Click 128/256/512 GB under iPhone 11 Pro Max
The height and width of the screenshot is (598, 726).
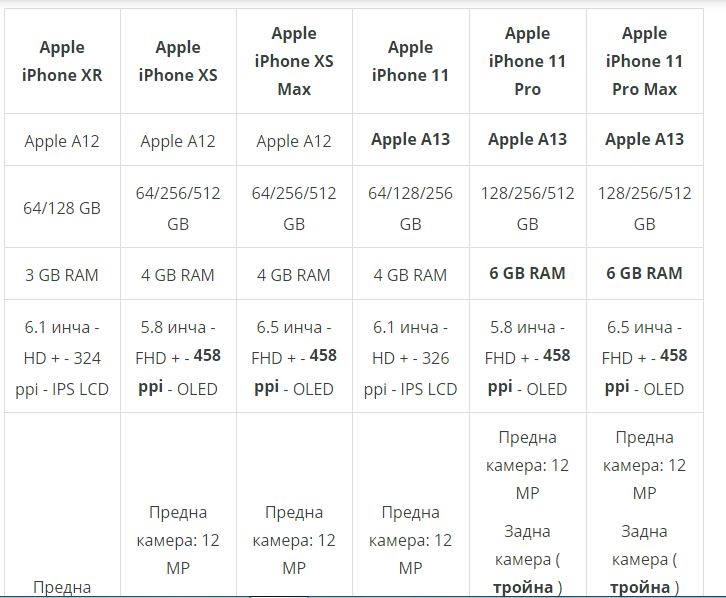644,208
